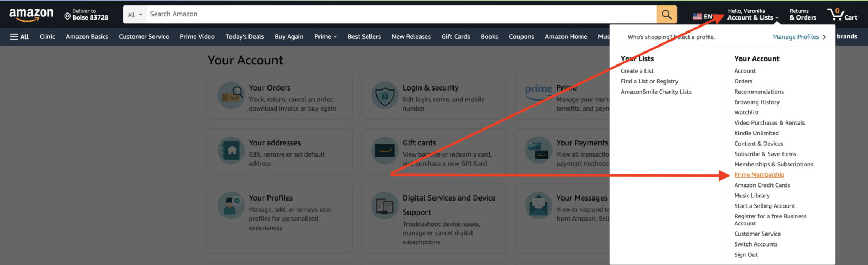Open New Releases

pos(411,37)
